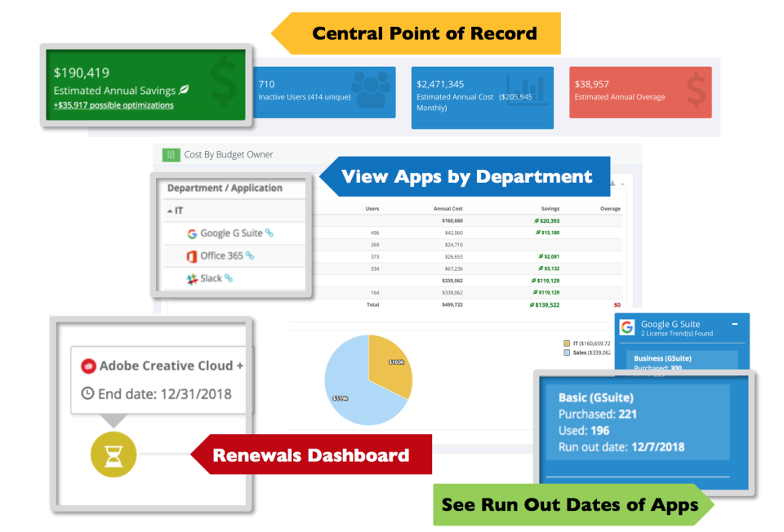
Task: Collapse the Google G Suite panel with minus control
Action: tap(735, 324)
